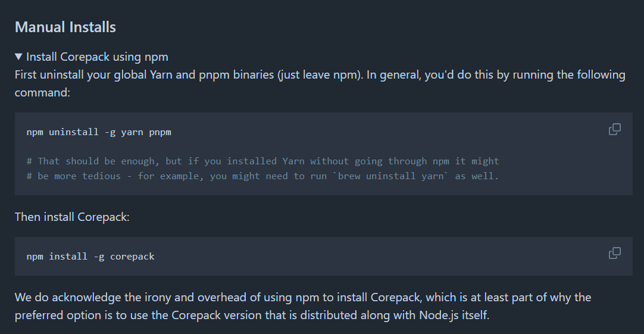Collapse the Install Corepack disclosure triangle
This screenshot has height=334, width=644.
coord(19,57)
